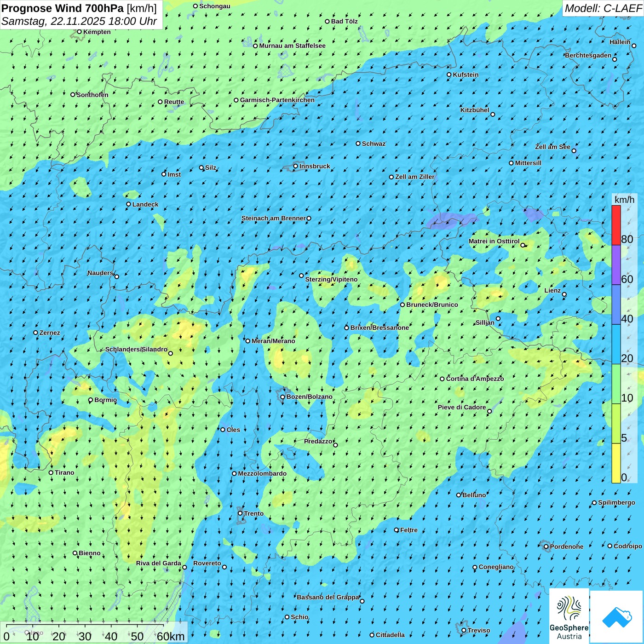Click the 'Modell: C-LAEF' label
Viewport: 644px width, 644px height.
[603, 8]
